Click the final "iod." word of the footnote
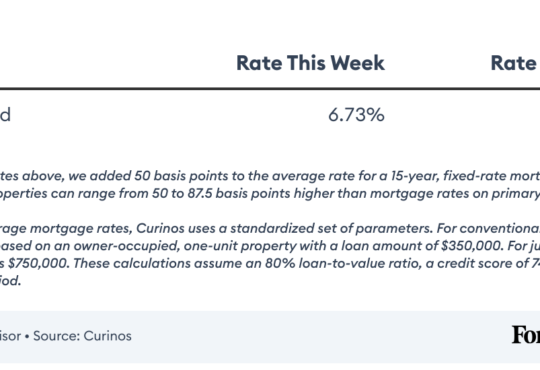 pyautogui.click(x=11, y=281)
